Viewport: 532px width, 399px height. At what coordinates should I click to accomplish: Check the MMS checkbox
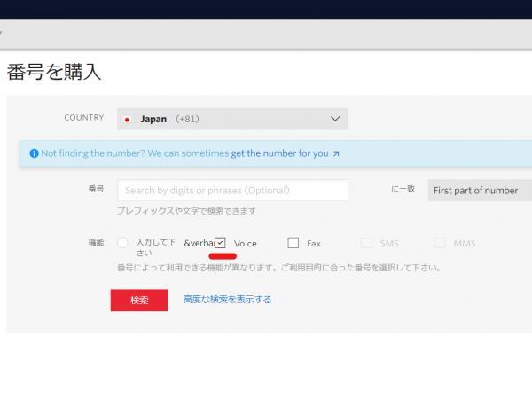pos(440,243)
